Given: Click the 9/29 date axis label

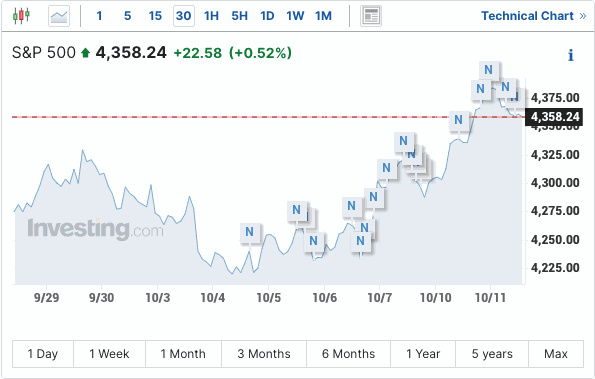Looking at the screenshot, I should point(47,298).
